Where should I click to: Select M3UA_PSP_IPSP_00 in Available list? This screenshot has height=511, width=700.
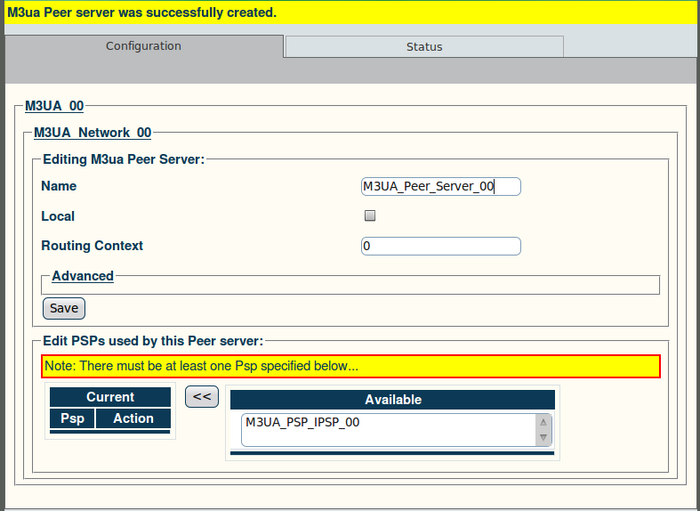coord(302,422)
